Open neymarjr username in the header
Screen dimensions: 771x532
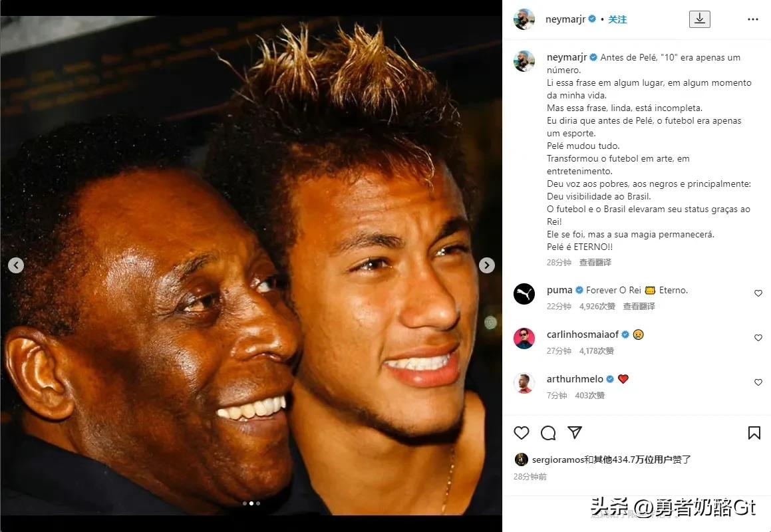(565, 19)
